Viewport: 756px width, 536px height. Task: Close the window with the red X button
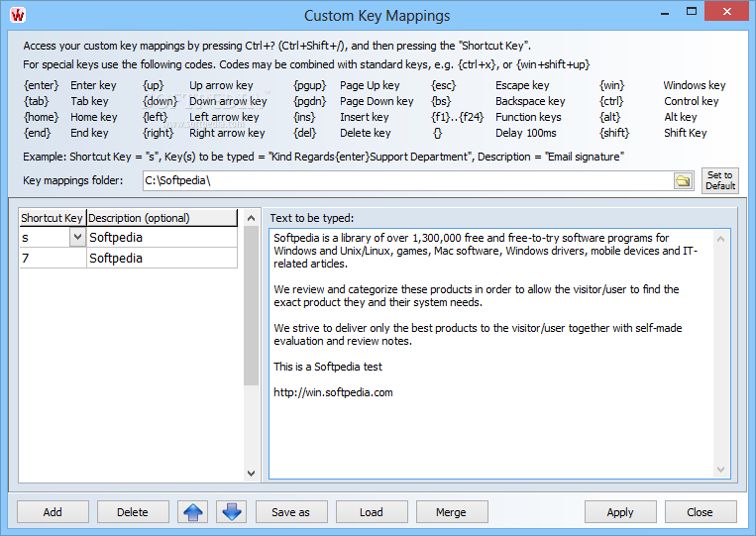click(727, 12)
